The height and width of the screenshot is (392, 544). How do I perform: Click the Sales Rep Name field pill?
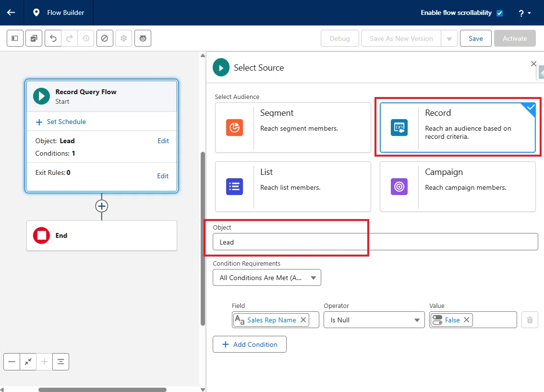pos(271,320)
